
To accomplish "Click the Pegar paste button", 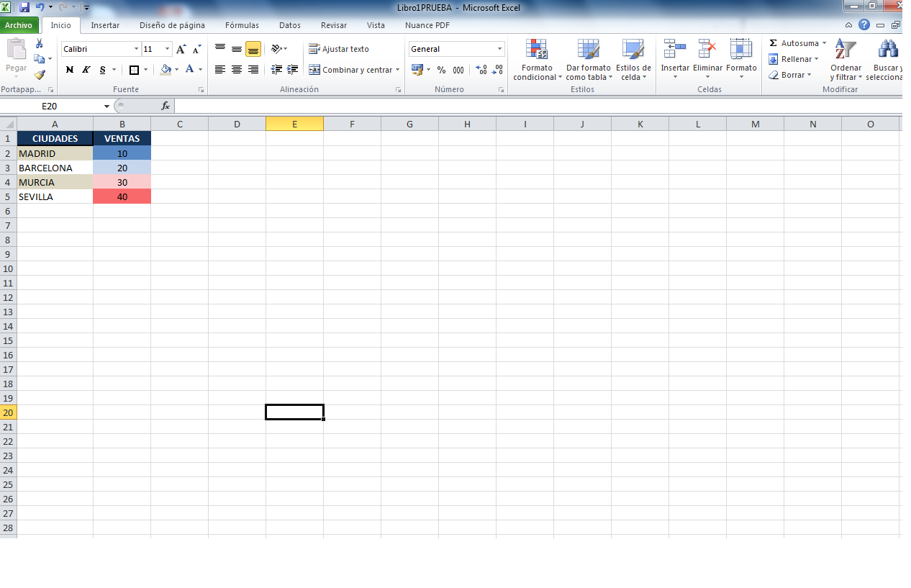I will [x=16, y=59].
